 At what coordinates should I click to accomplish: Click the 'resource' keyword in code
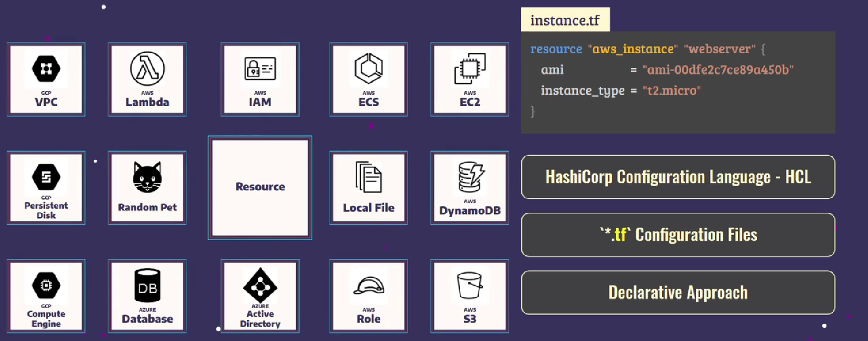(x=556, y=49)
